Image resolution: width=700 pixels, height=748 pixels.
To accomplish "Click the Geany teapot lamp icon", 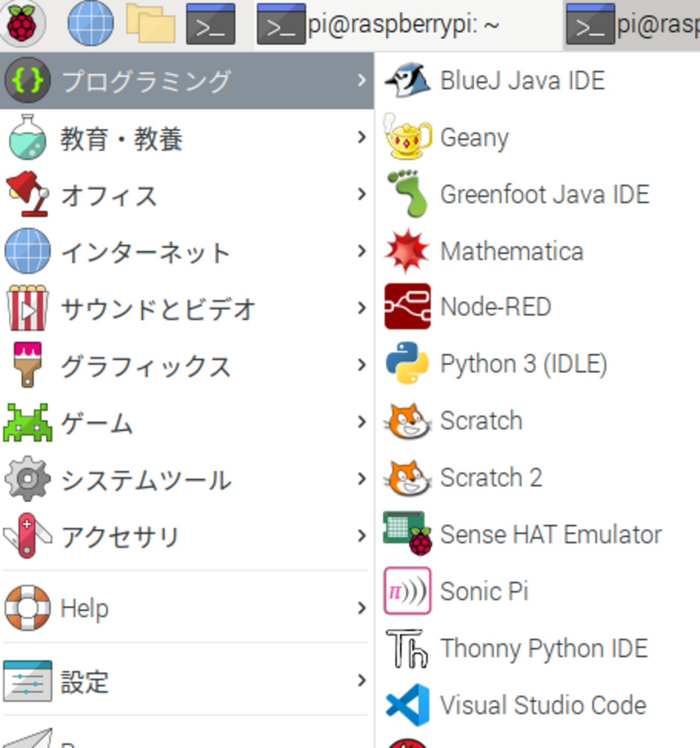I will pyautogui.click(x=408, y=137).
